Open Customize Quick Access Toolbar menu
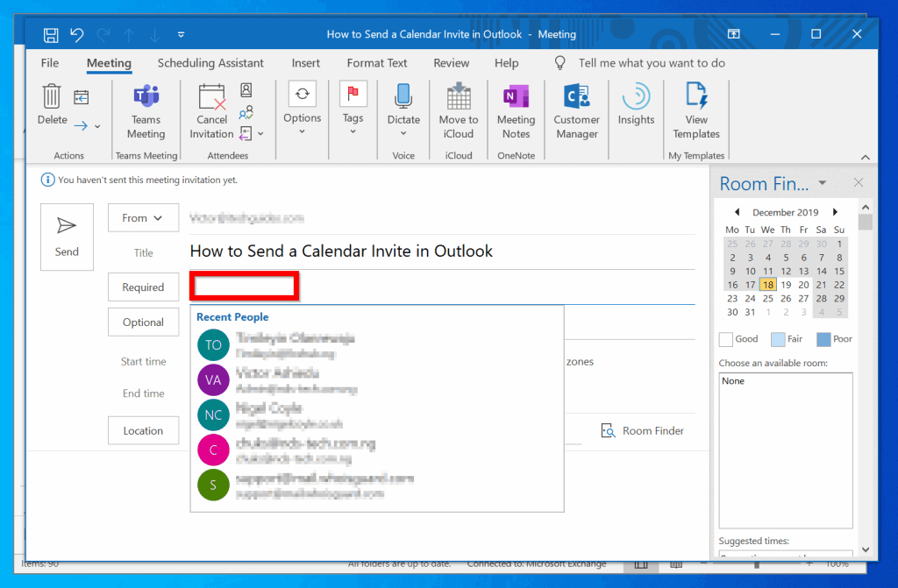This screenshot has height=588, width=898. [181, 35]
